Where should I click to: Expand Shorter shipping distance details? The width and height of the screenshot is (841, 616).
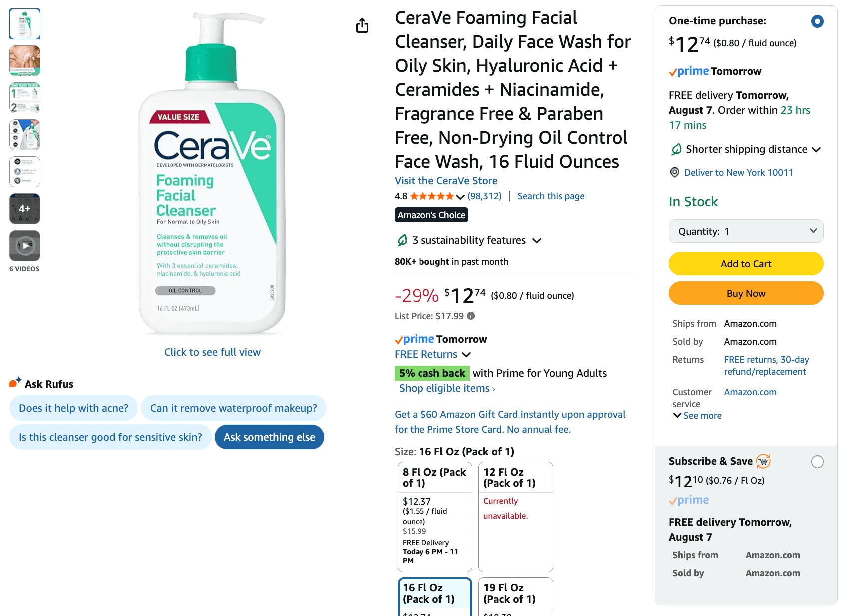[x=816, y=149]
